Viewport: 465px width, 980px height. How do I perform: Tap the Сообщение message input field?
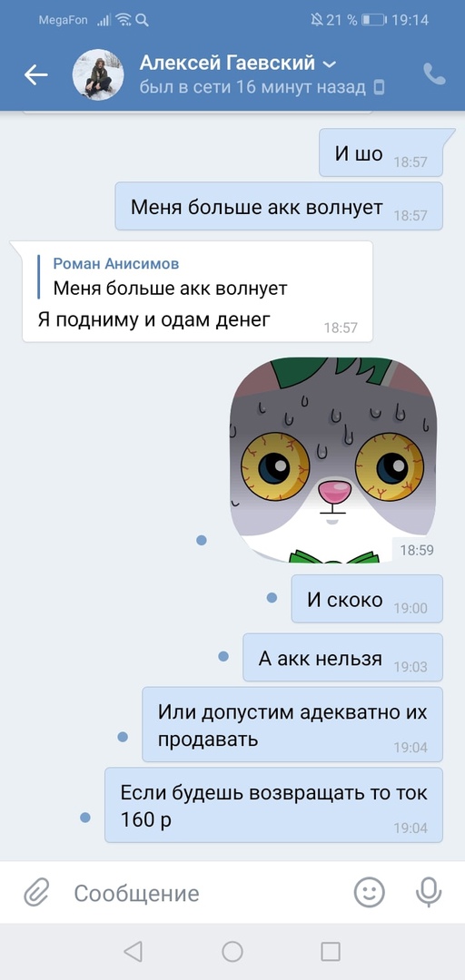tap(206, 893)
